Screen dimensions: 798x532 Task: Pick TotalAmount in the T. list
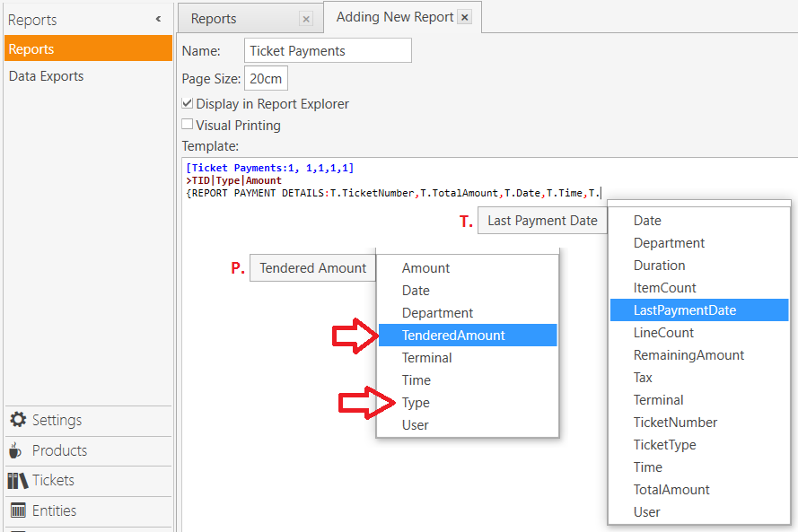[699, 489]
